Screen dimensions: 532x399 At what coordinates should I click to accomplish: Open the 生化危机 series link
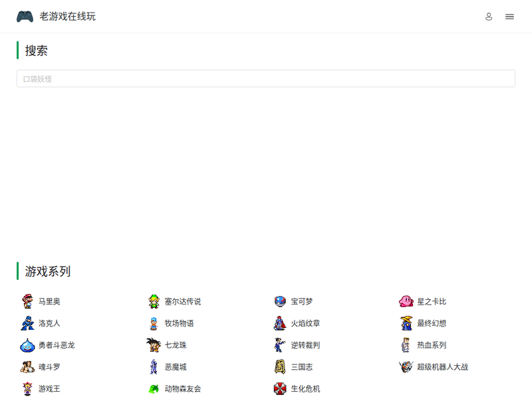tap(305, 389)
